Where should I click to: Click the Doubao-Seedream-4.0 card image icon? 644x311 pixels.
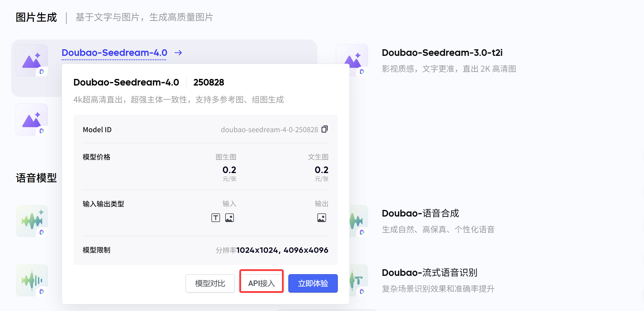point(32,60)
